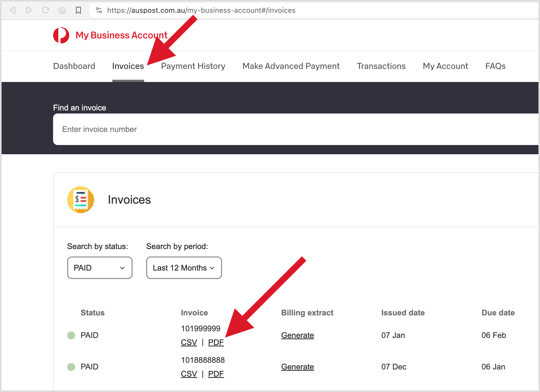Download PDF for invoice 101999999

(x=216, y=342)
